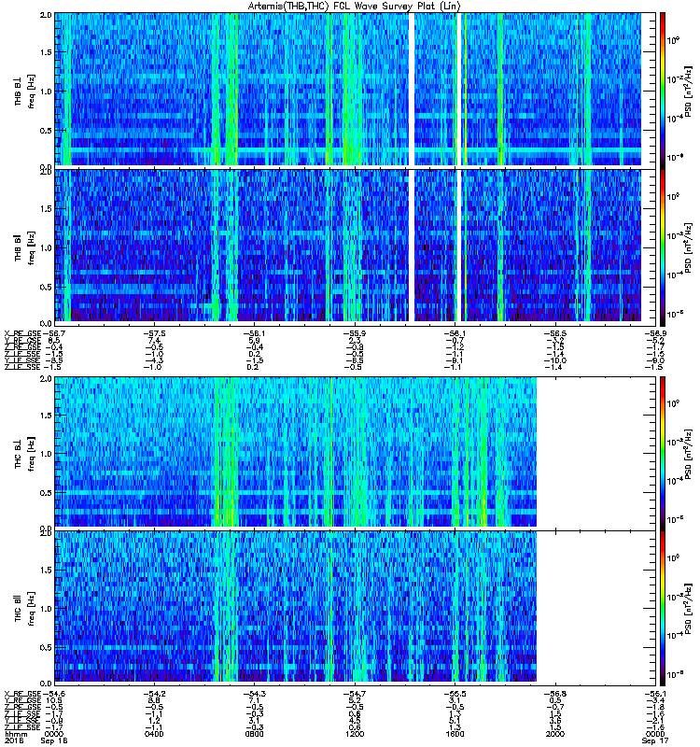Click the 'THC B∥ freq [Hz]' axis label
Image resolution: width=700 pixels, height=747 pixels.
tap(24, 609)
